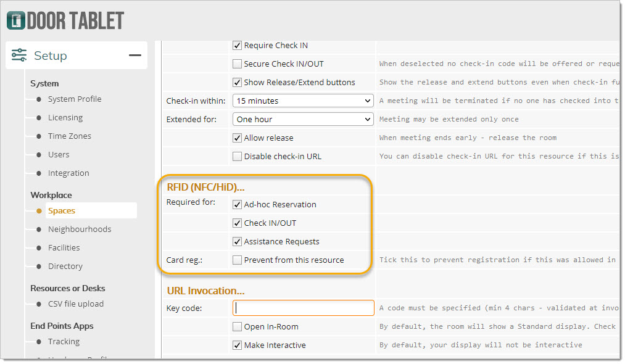625x364 pixels.
Task: Open System Profile in sidebar
Action: point(75,99)
